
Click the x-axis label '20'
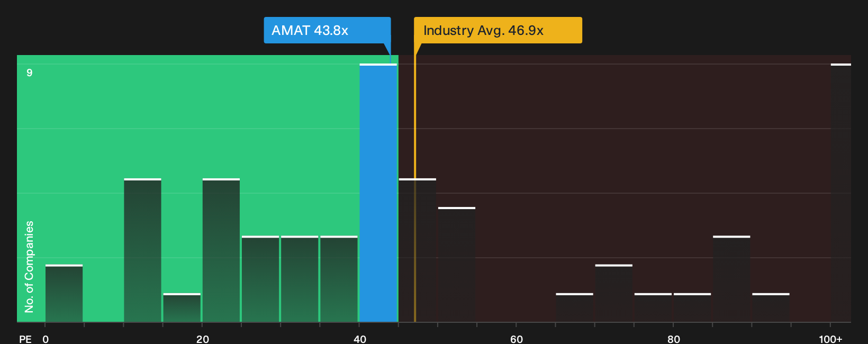click(x=203, y=339)
